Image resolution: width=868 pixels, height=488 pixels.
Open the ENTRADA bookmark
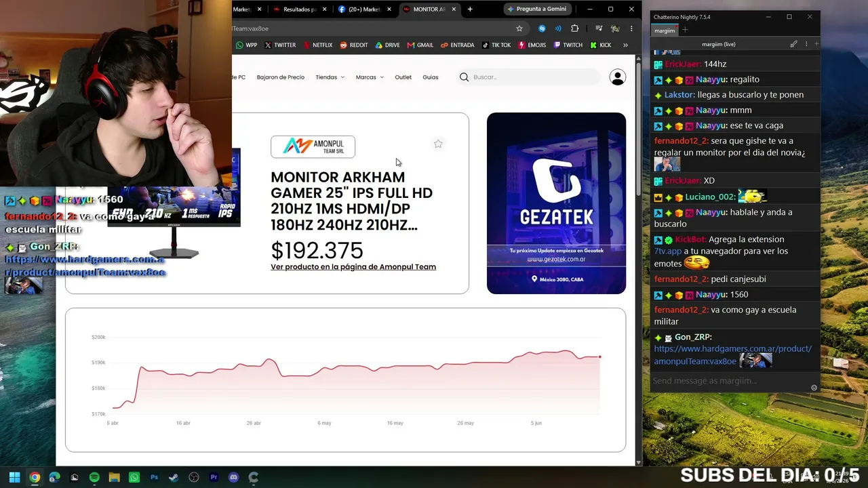[458, 45]
